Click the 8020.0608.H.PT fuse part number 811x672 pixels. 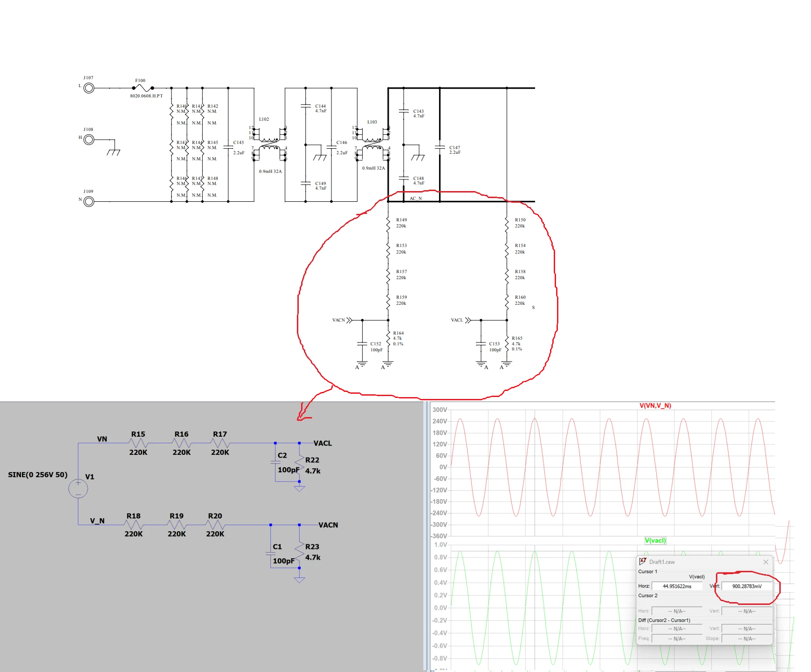146,96
